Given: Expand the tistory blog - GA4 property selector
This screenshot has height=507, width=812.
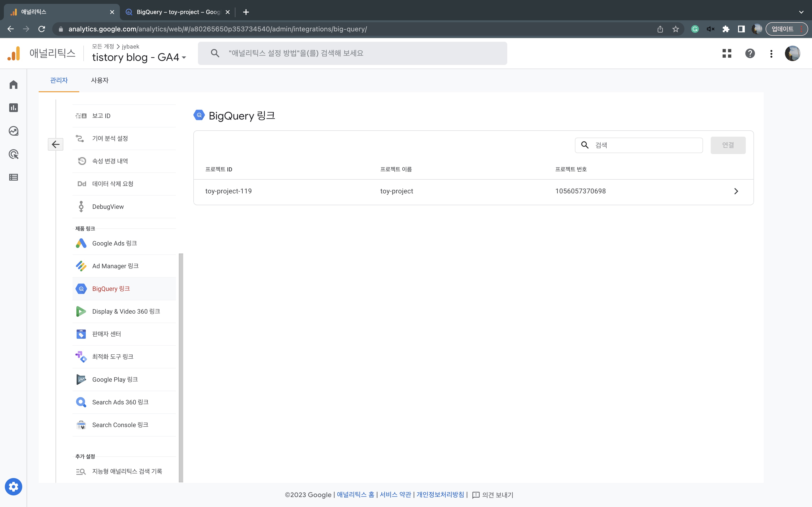Looking at the screenshot, I should pos(139,57).
